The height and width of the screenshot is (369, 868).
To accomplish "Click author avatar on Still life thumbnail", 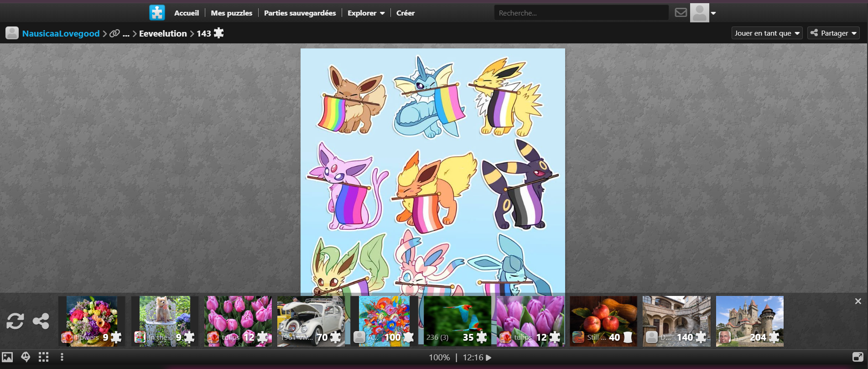I will [x=578, y=337].
